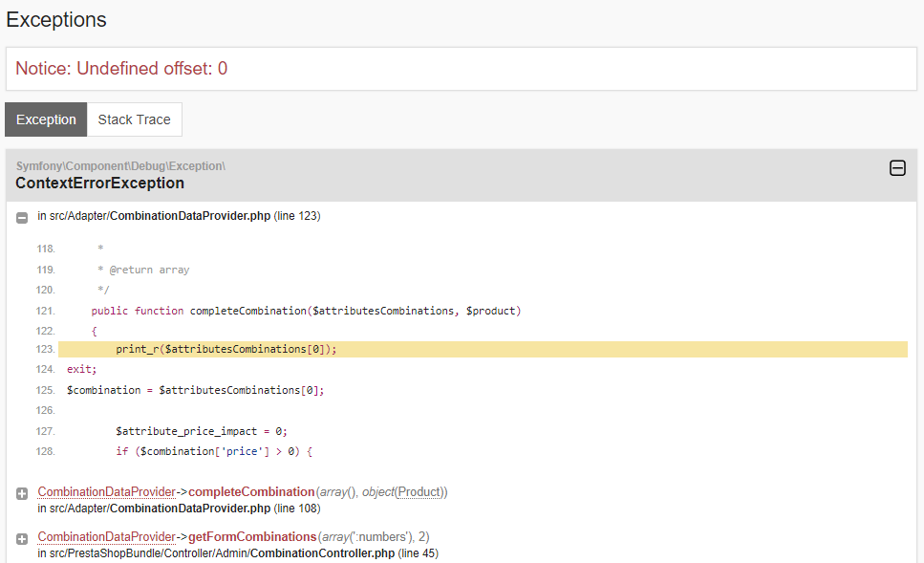Select the Exception tab
This screenshot has width=924, height=563.
[x=46, y=119]
